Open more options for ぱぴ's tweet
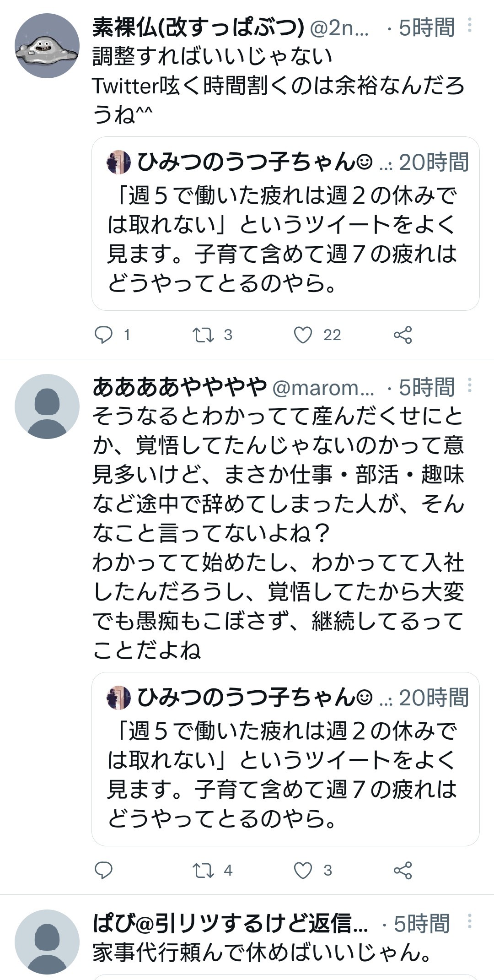The width and height of the screenshot is (494, 980). click(469, 921)
